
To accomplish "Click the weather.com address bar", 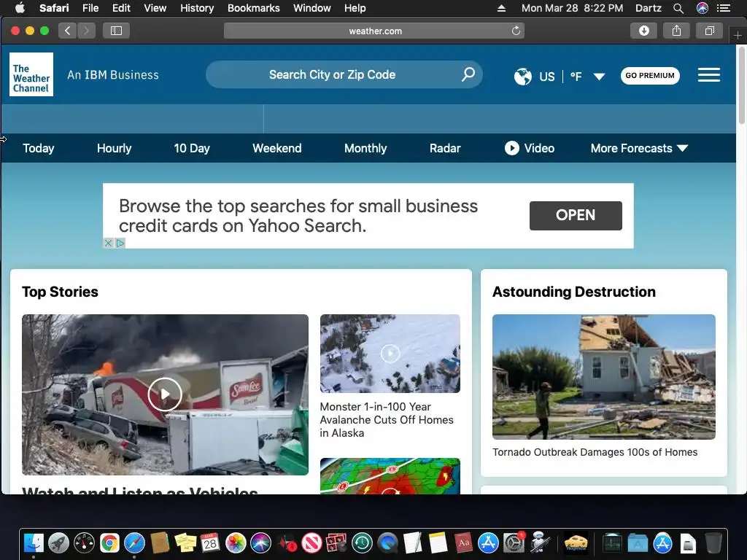I will click(374, 31).
